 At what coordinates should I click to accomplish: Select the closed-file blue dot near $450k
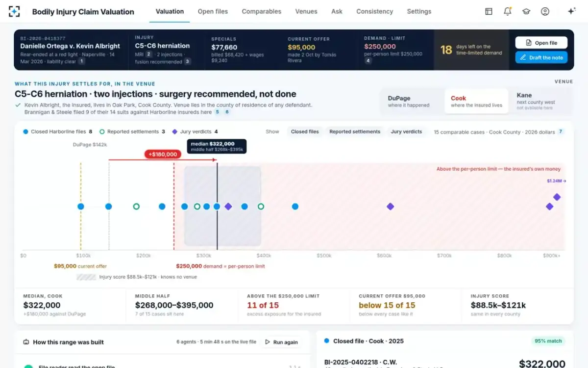(x=295, y=207)
